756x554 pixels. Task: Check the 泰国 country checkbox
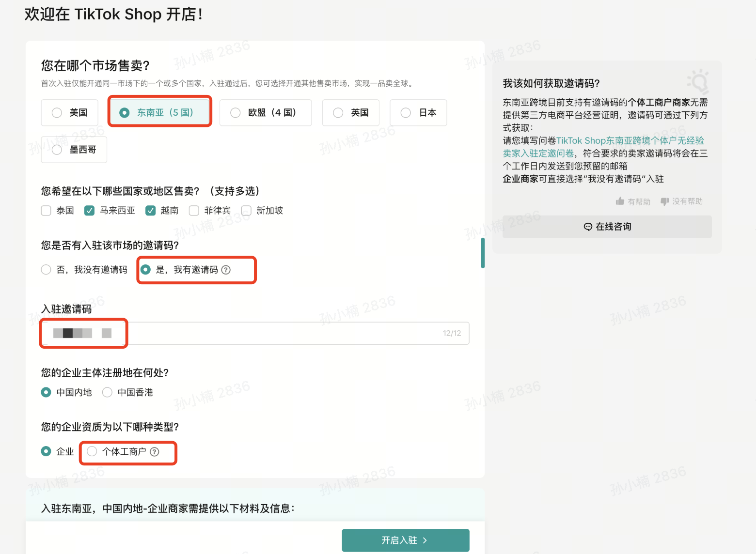pos(46,211)
